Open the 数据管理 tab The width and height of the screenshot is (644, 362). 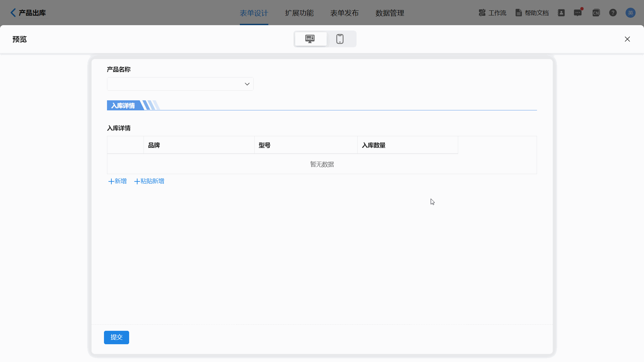click(390, 13)
